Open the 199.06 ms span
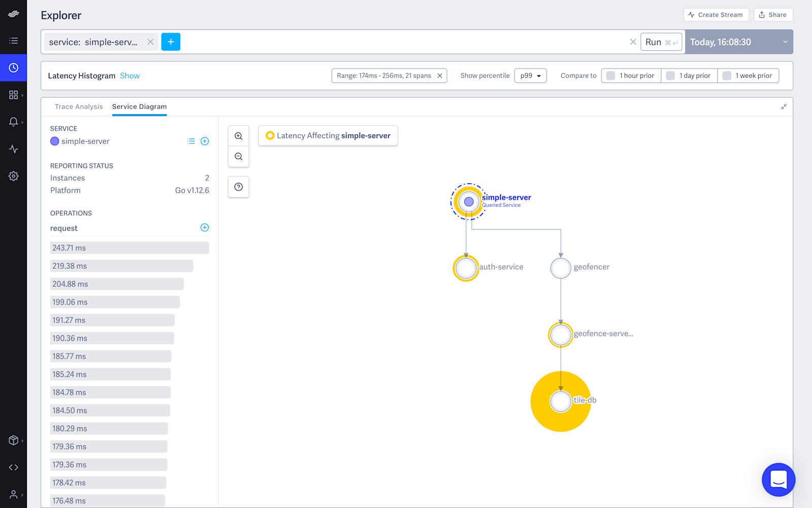812x508 pixels. pos(115,302)
